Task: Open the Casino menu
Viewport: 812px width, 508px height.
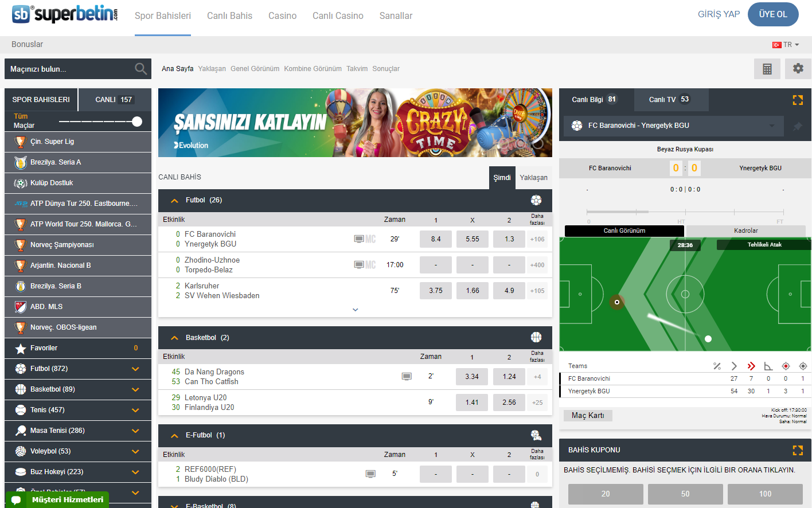Action: (x=282, y=16)
